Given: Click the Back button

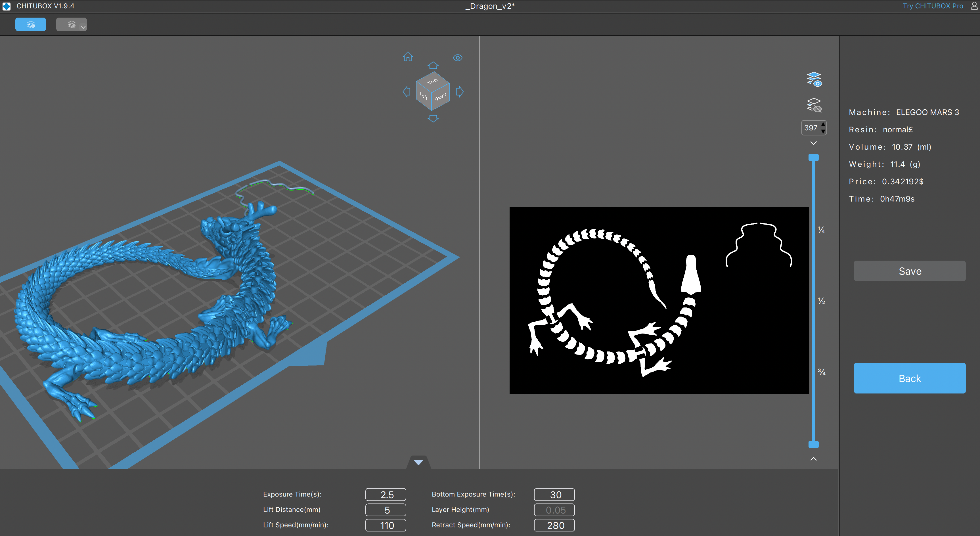Looking at the screenshot, I should point(909,378).
